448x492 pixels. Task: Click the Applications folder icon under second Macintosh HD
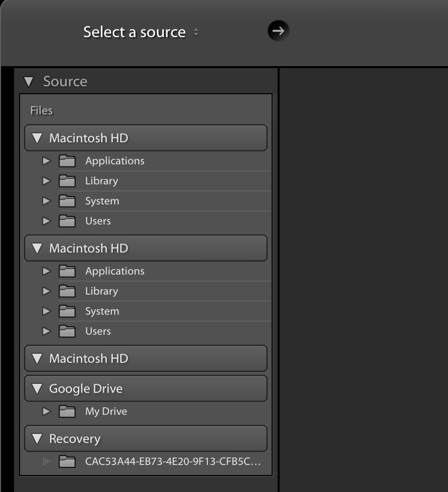67,271
